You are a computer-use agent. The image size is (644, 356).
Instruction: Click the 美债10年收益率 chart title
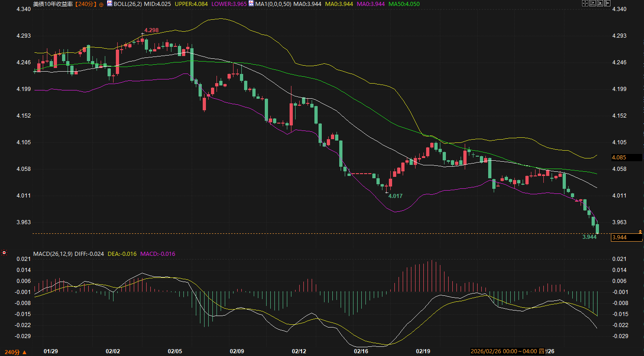[52, 4]
